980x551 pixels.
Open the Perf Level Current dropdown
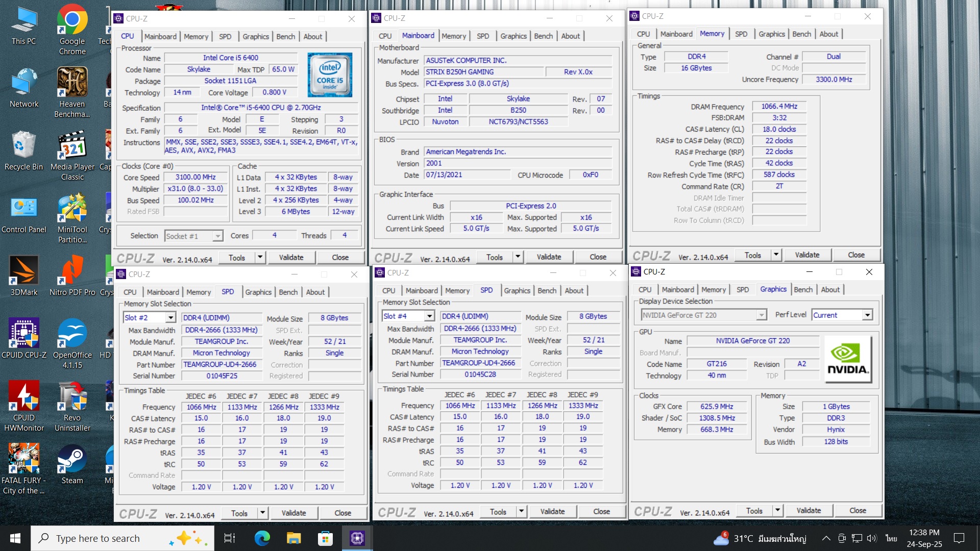(867, 315)
